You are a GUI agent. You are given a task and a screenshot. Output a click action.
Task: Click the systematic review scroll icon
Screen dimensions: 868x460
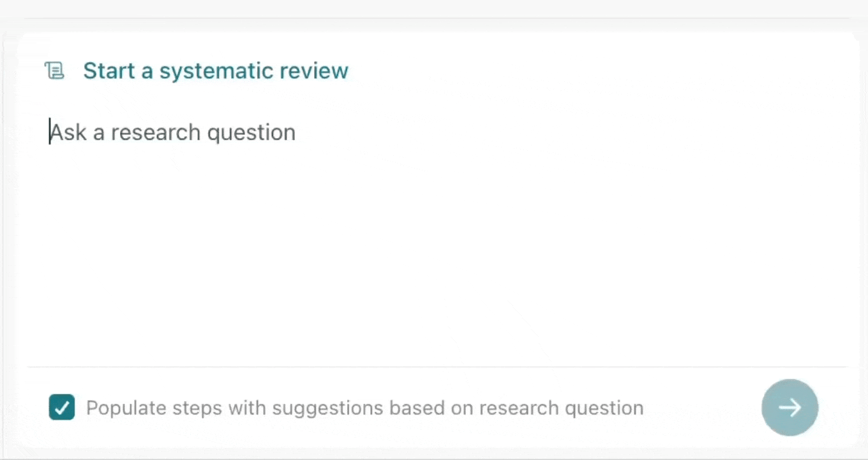(54, 70)
